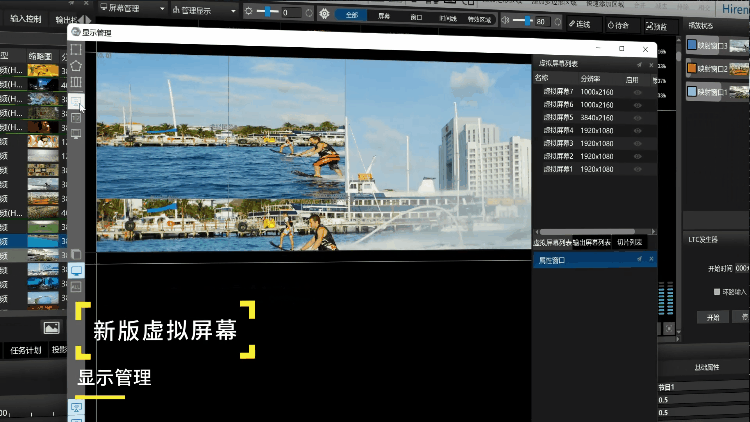750x422 pixels.
Task: Select the blue-highlighted media row thumbnail
Action: click(x=43, y=241)
